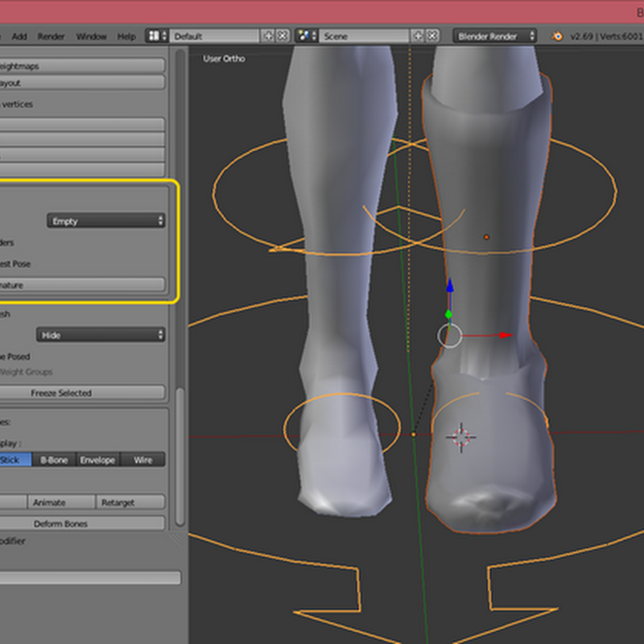Add a new scene next to Scene field

pos(418,36)
